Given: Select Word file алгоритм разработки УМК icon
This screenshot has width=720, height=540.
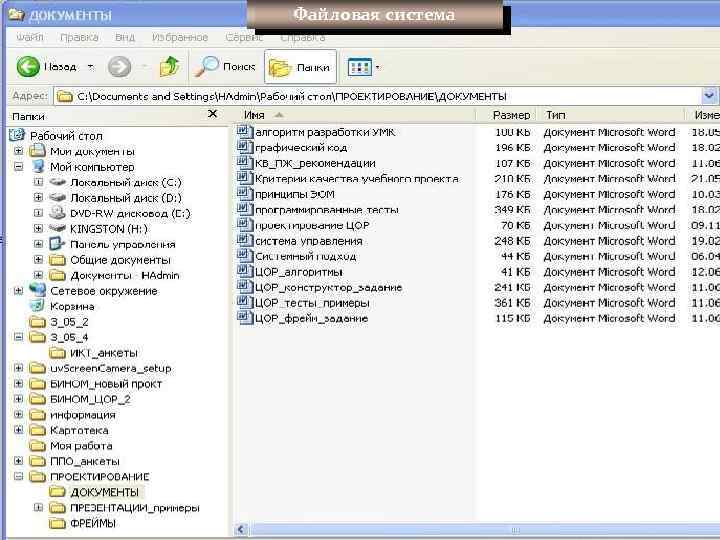Looking at the screenshot, I should (245, 132).
